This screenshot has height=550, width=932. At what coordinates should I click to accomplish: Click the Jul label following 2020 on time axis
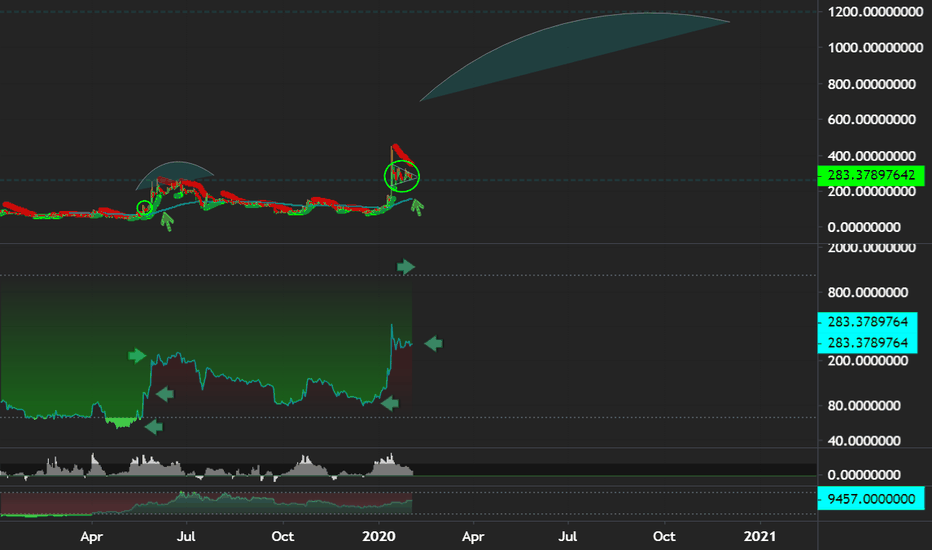568,536
